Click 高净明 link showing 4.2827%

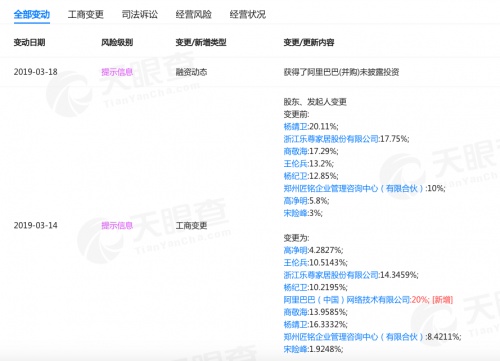[296, 250]
